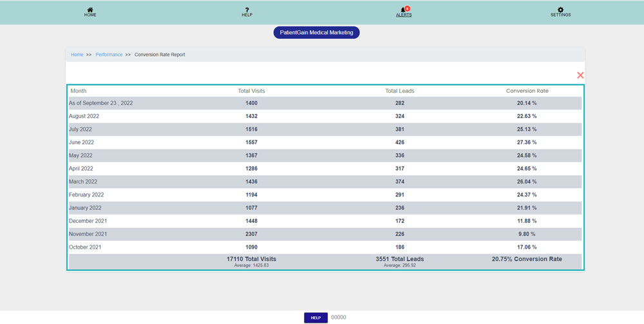
Task: Close the report with the red X
Action: pyautogui.click(x=580, y=75)
